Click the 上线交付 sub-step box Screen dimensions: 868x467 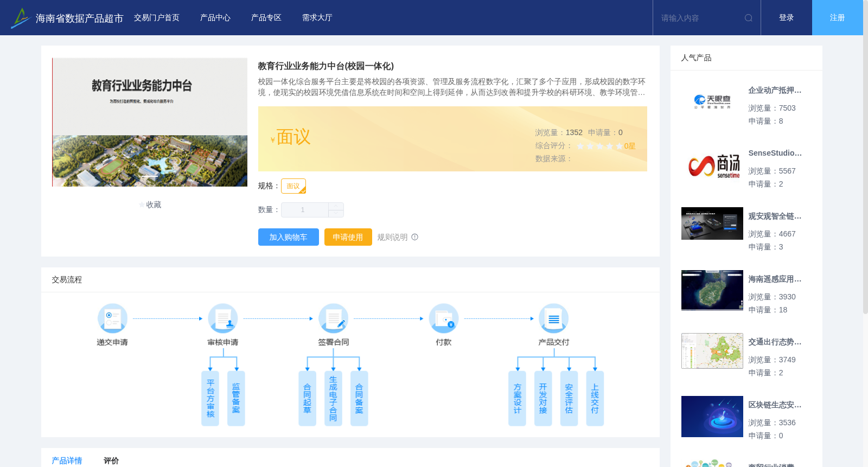pyautogui.click(x=595, y=399)
